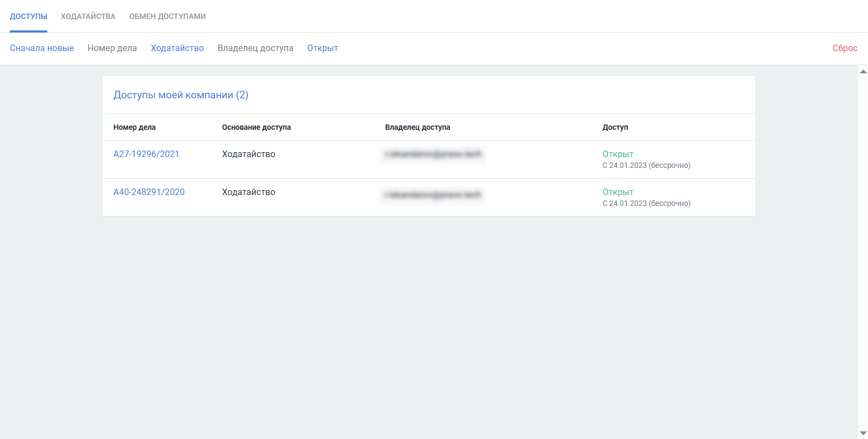Reset filters with the Сброс link

pos(845,48)
